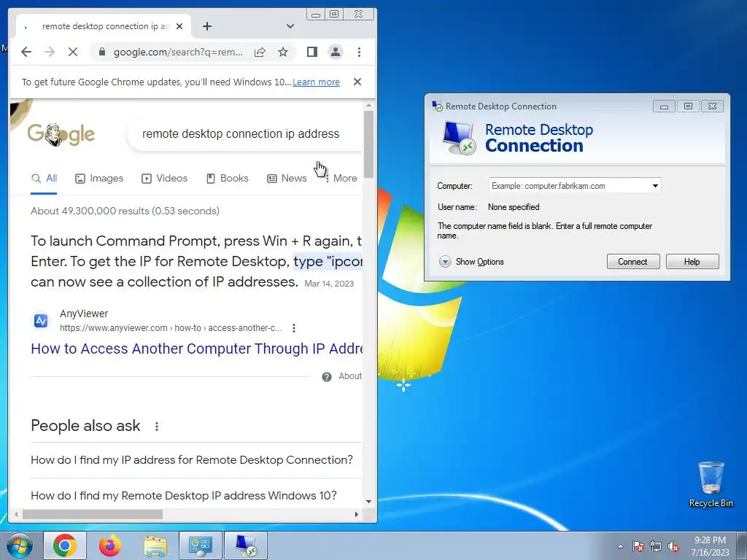Click the Connect button
Screen dimensions: 747x560
[633, 262]
